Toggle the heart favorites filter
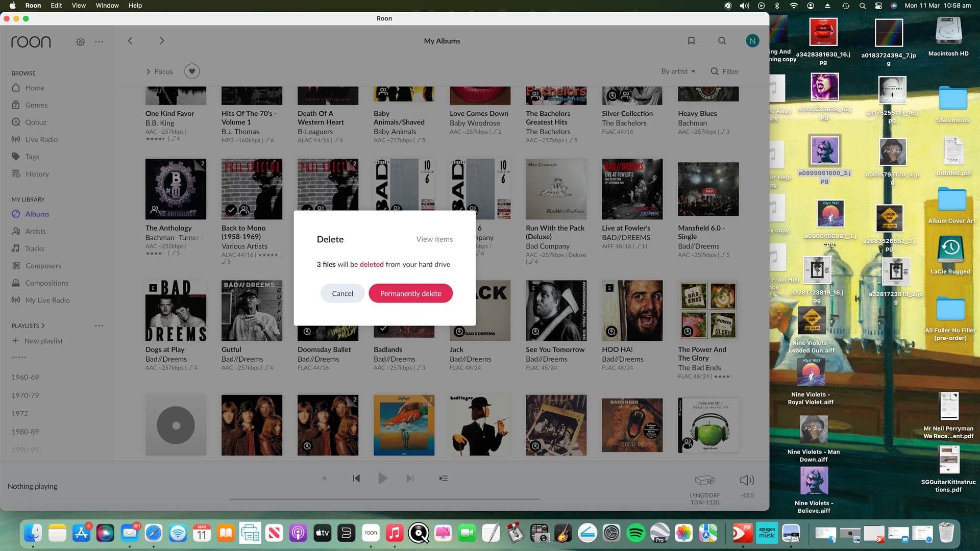Viewport: 980px width, 551px height. [x=192, y=71]
